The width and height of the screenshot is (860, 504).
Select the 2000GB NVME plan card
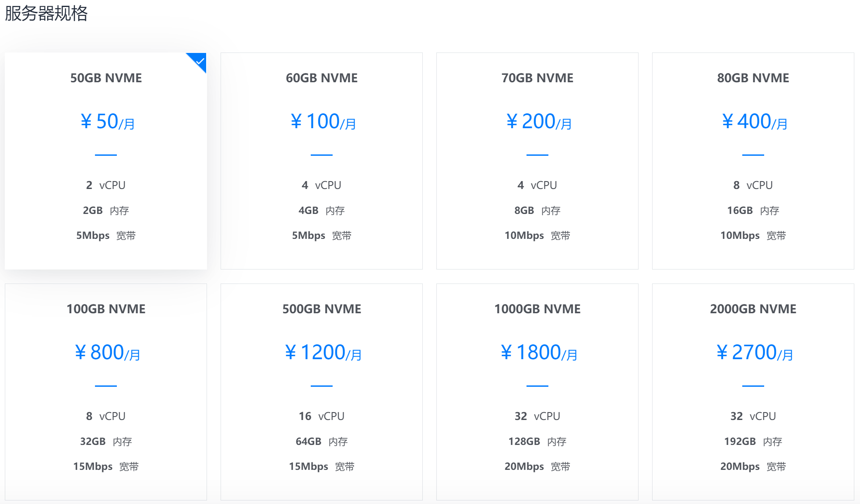point(753,392)
